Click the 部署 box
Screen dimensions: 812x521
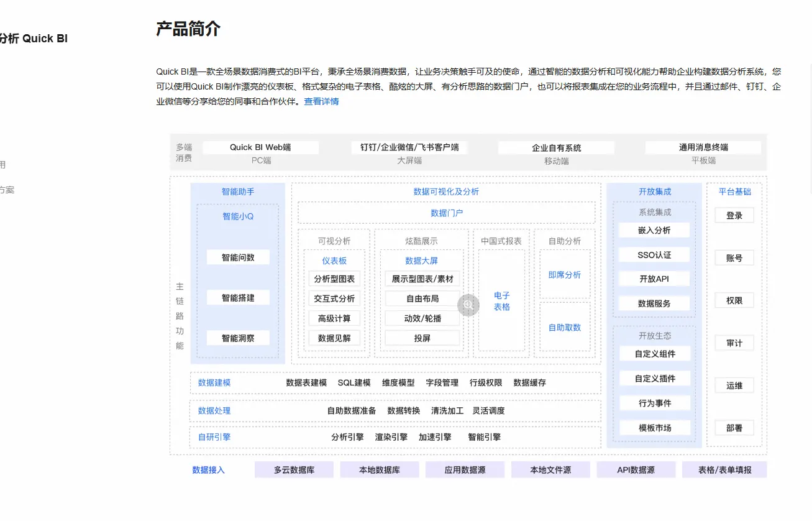click(734, 428)
